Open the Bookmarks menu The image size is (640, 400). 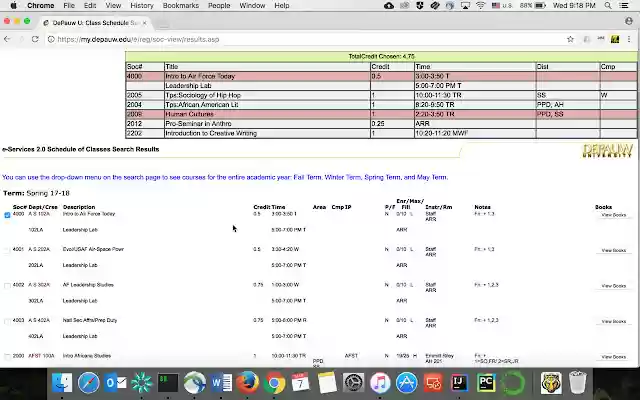point(181,5)
